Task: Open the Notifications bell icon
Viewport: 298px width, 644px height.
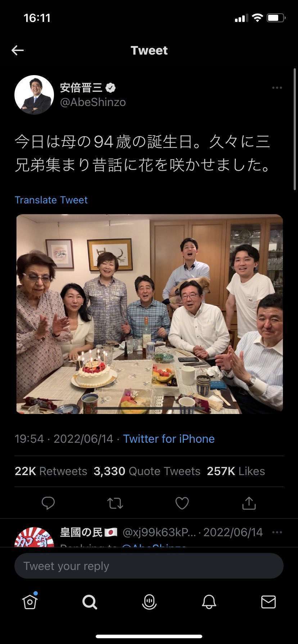Action: point(209,602)
